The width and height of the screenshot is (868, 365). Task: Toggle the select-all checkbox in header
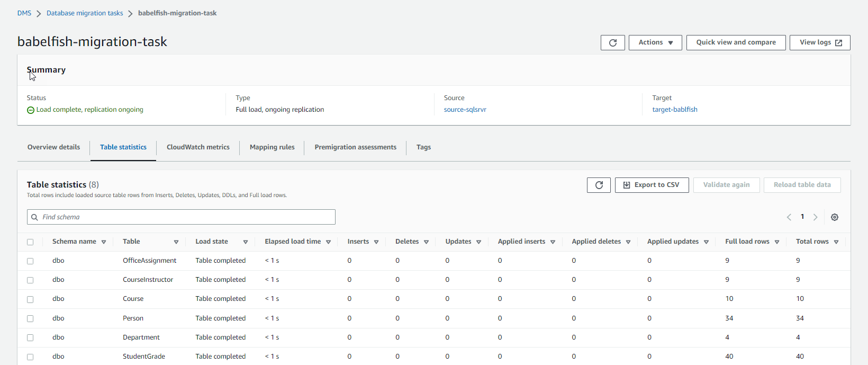tap(30, 242)
